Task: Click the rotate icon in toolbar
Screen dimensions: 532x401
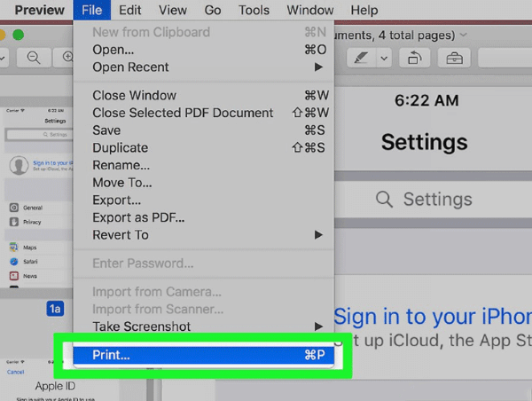Action: click(x=414, y=58)
